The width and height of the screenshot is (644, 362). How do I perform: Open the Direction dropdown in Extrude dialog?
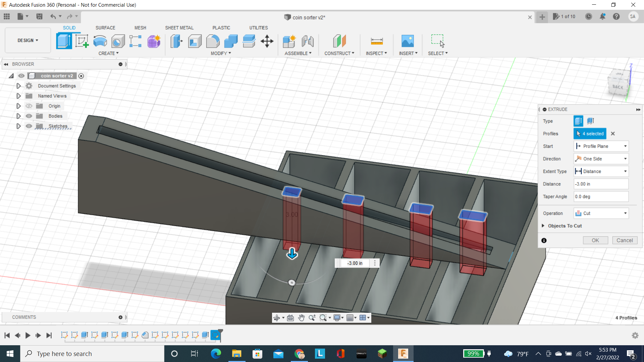[x=625, y=159]
